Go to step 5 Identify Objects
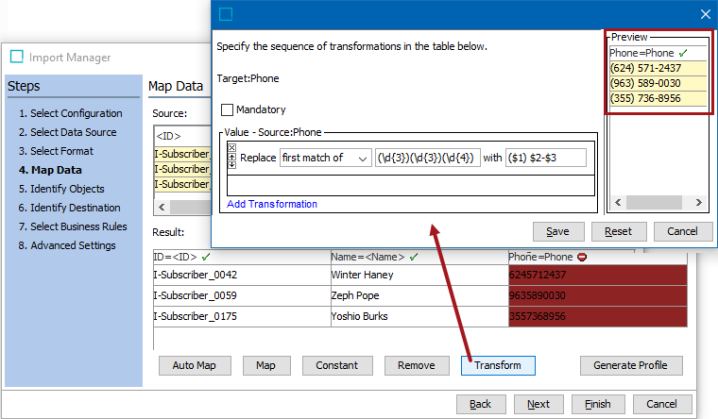 (x=61, y=189)
